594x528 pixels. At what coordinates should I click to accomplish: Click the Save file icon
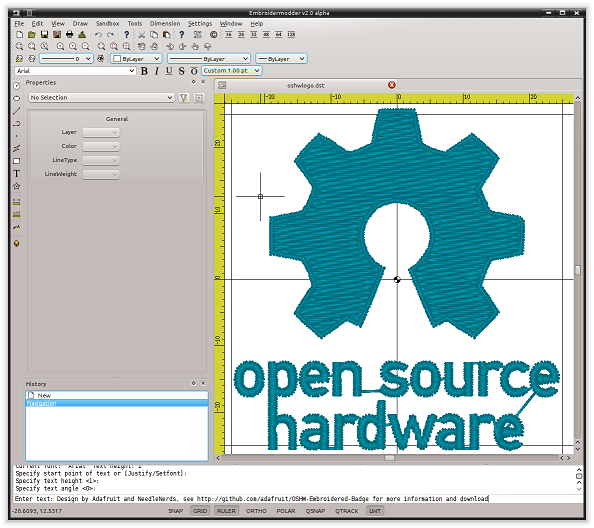click(x=44, y=34)
